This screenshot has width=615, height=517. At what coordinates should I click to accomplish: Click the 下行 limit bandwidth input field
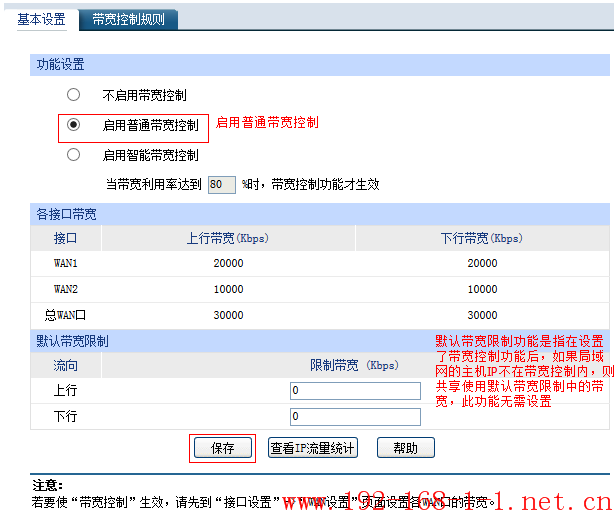[355, 417]
